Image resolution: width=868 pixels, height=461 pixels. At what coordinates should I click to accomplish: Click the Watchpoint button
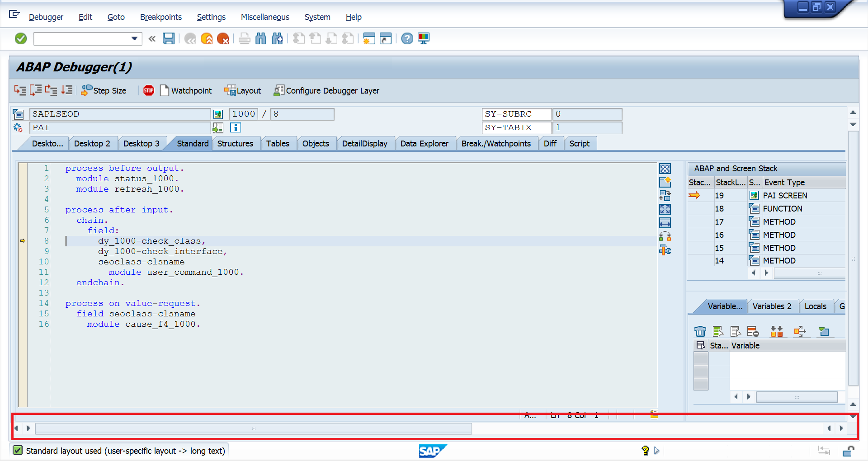tap(186, 90)
